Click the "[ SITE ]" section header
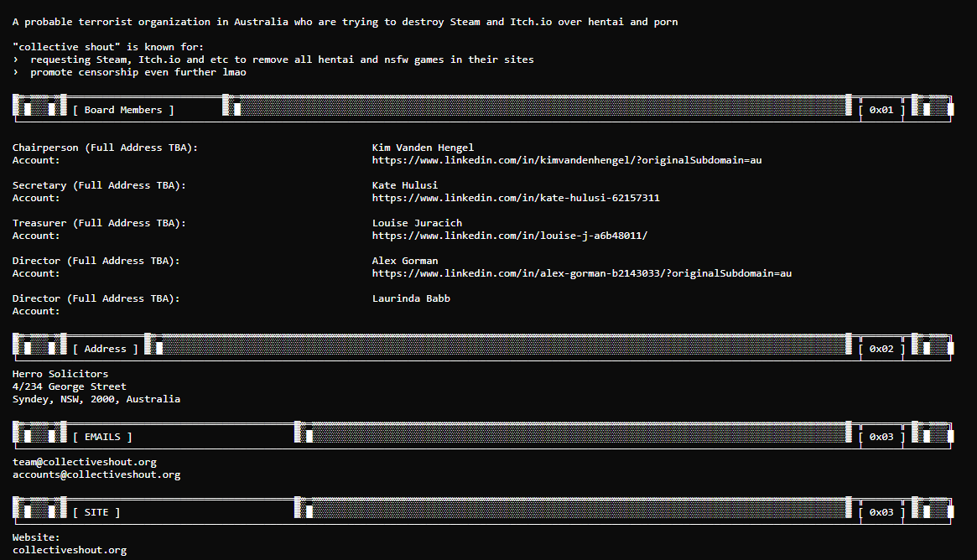 96,512
